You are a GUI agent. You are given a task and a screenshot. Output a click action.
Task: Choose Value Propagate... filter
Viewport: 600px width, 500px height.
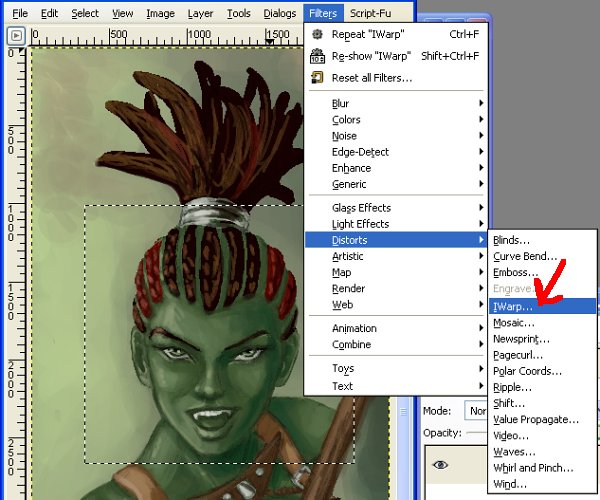[542, 420]
